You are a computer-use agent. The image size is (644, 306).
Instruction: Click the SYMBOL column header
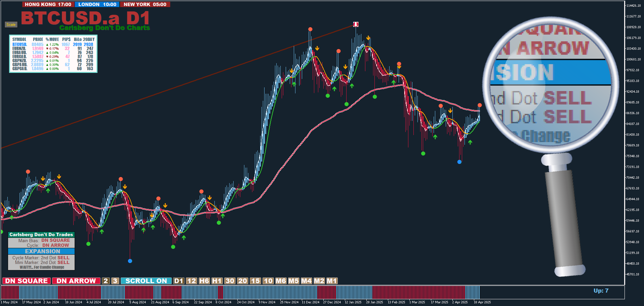click(x=19, y=39)
